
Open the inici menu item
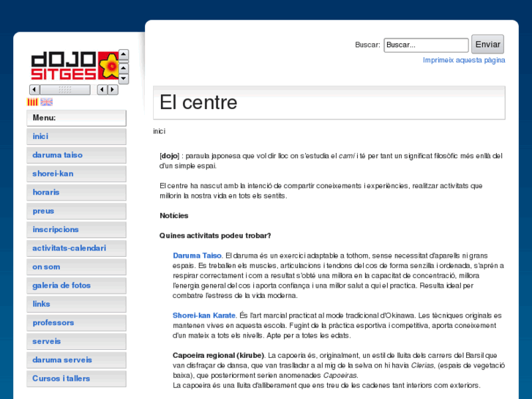(x=76, y=136)
